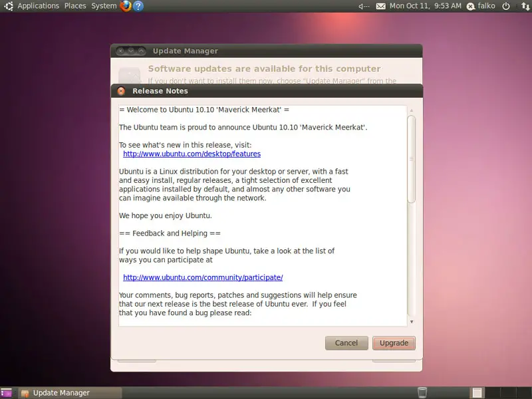Open the Applications menu

[x=39, y=6]
